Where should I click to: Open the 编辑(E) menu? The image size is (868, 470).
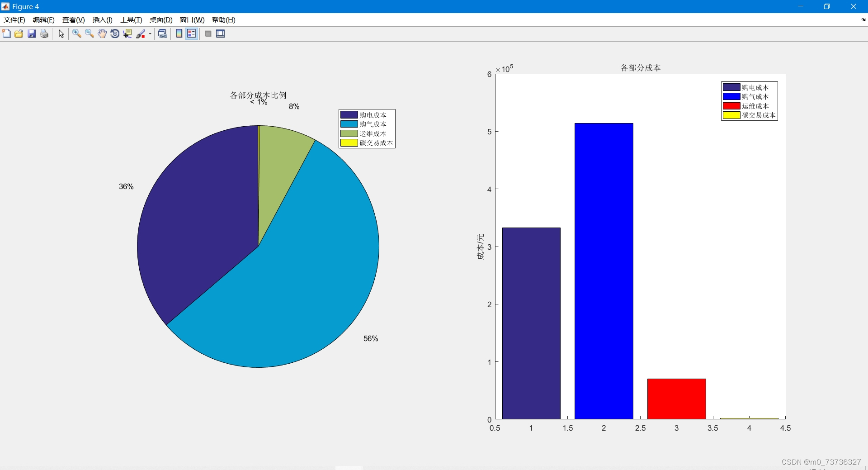point(44,20)
